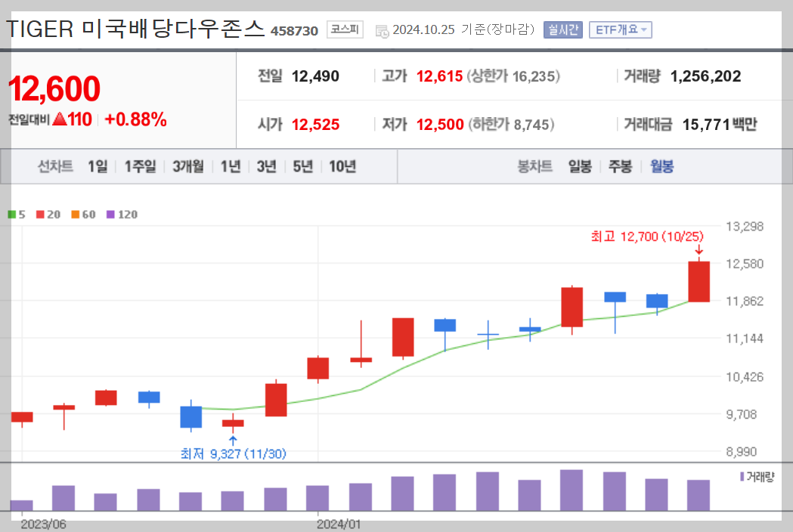This screenshot has height=532, width=793.
Task: Click the last volume bar on the right
Action: pos(699,496)
